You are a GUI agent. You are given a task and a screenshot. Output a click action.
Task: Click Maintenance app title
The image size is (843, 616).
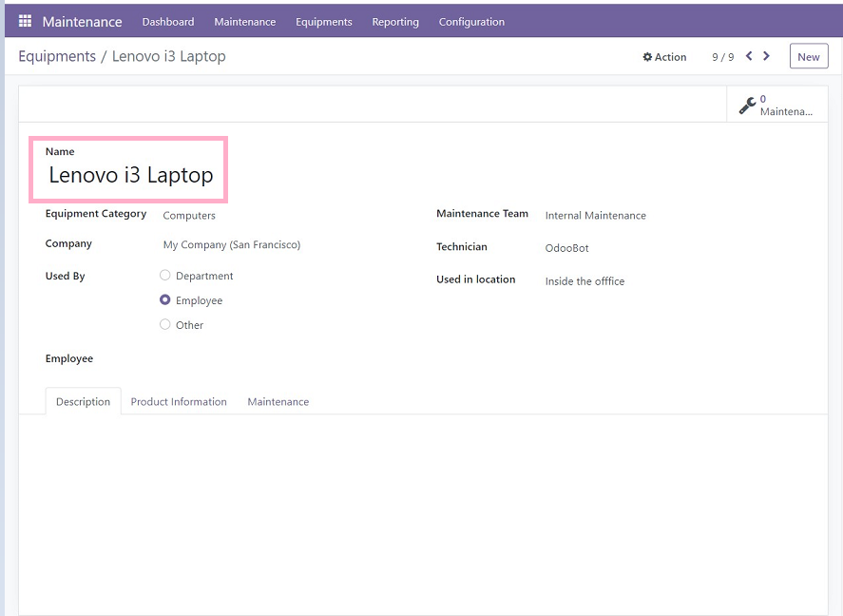(x=83, y=22)
